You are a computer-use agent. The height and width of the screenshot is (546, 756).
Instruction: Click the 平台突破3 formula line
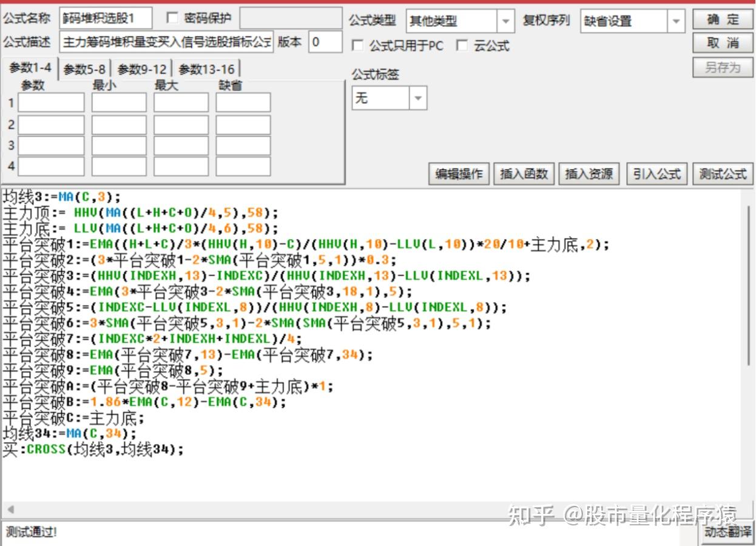[266, 275]
